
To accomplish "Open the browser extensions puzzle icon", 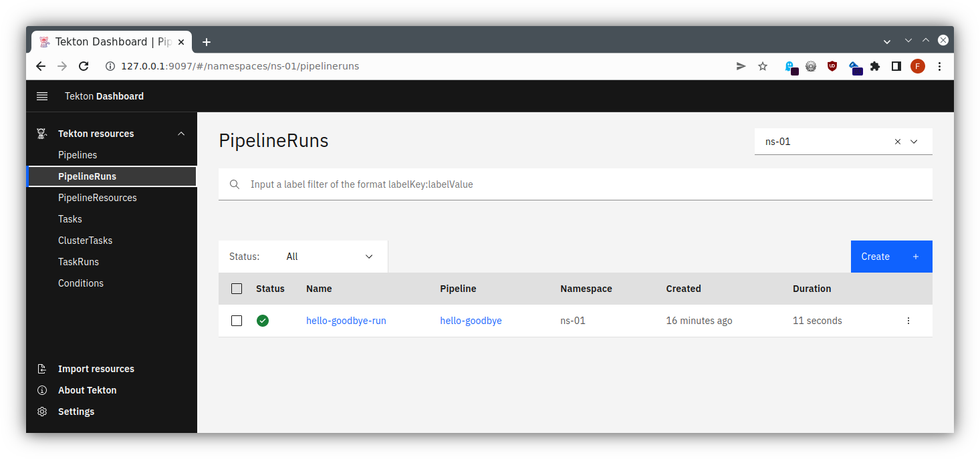I will [874, 66].
